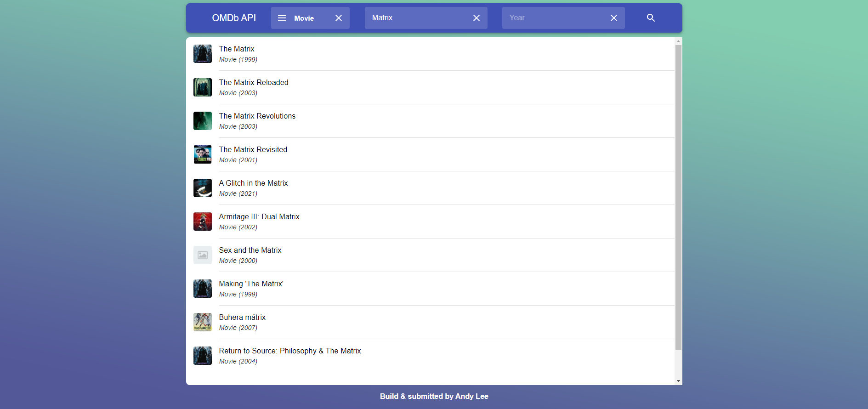Click placeholder image for Sex and the Matrix
Viewport: 868px width, 409px height.
203,255
